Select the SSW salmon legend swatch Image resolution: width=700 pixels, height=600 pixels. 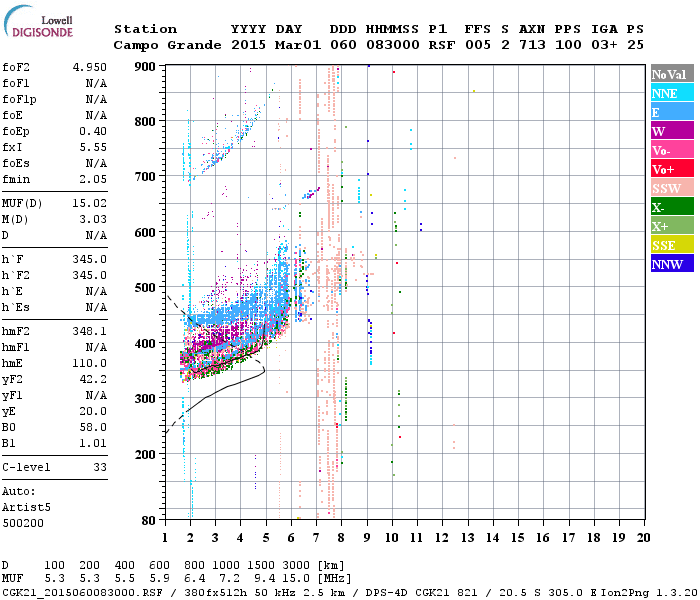(x=672, y=188)
